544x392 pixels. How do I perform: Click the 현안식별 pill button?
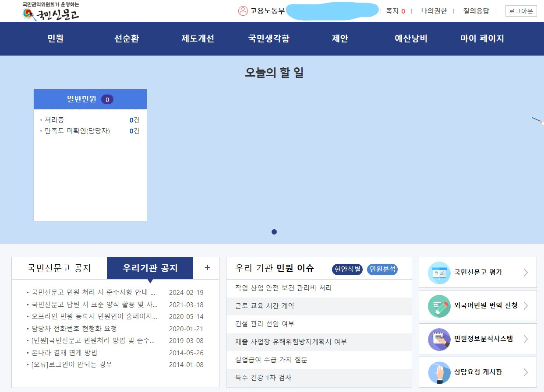pyautogui.click(x=347, y=269)
